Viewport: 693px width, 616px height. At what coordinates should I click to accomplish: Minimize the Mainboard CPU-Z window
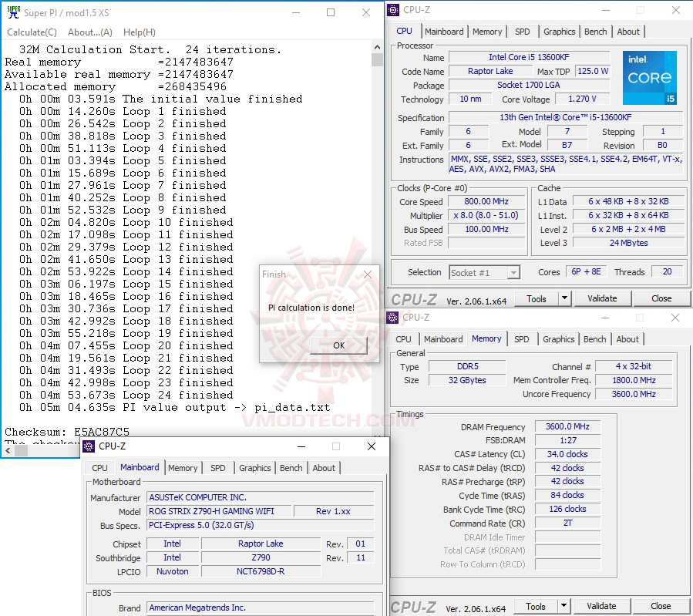coord(301,446)
